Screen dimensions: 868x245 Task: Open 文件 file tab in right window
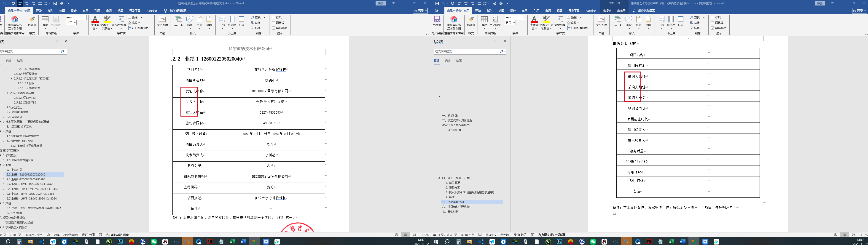pyautogui.click(x=437, y=11)
